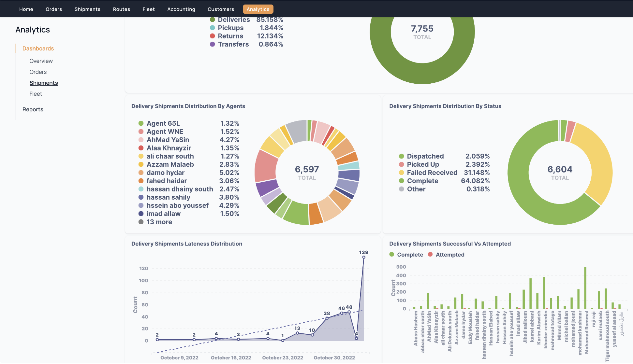
Task: Click Agent 65L green legend dot
Action: pyautogui.click(x=141, y=123)
